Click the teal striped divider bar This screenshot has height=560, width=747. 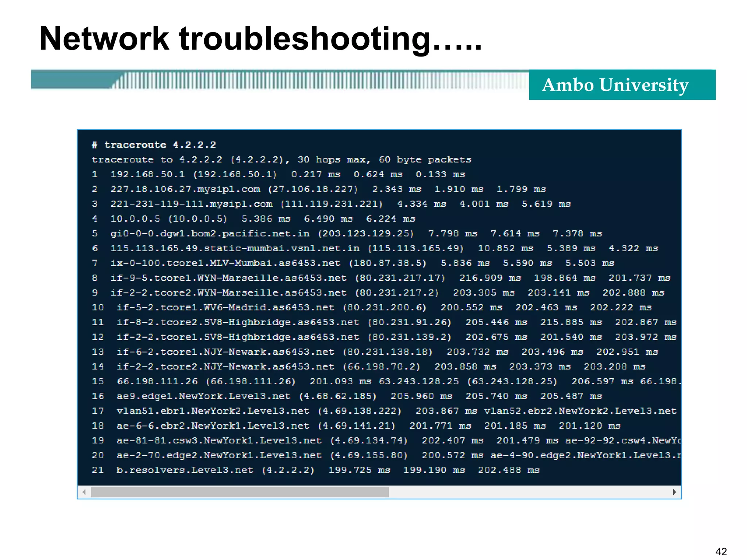pyautogui.click(x=280, y=80)
